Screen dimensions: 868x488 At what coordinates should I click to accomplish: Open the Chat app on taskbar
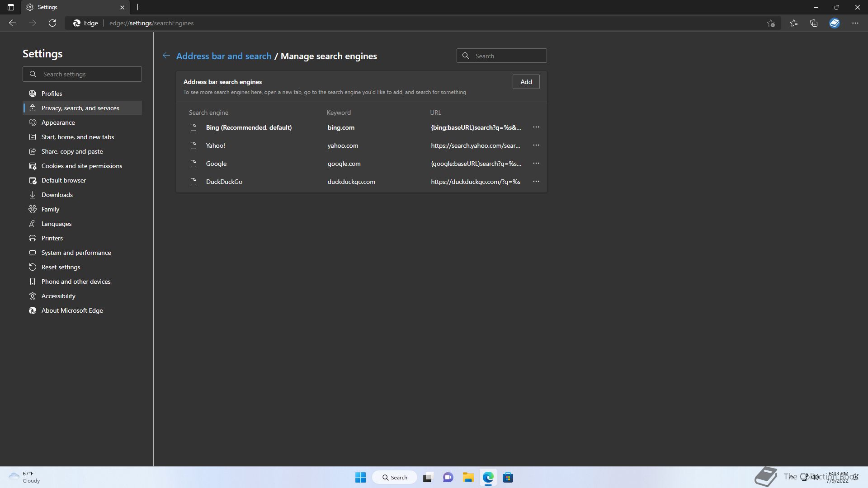pos(448,477)
